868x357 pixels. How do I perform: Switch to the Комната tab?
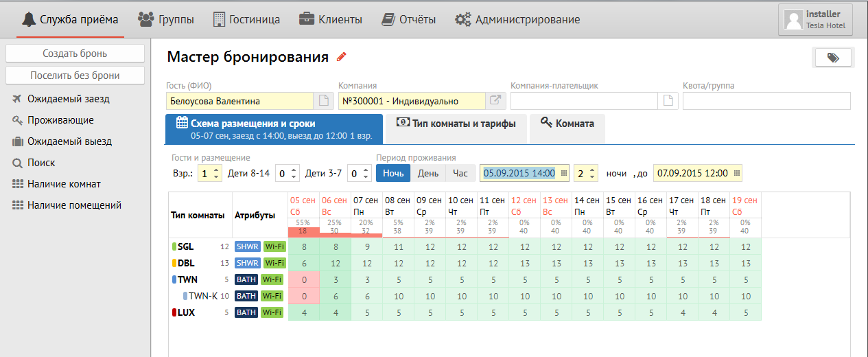[567, 129]
